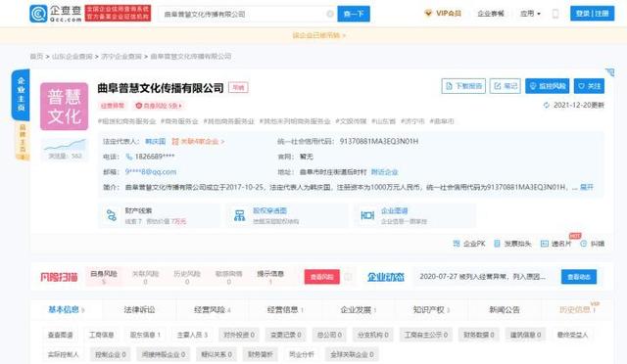Switch to the 企业发展 tab
This screenshot has width=627, height=364.
click(x=359, y=309)
